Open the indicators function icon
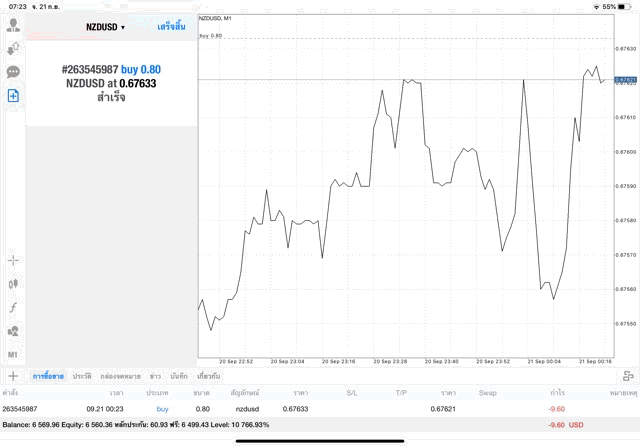This screenshot has width=640, height=447. [13, 307]
